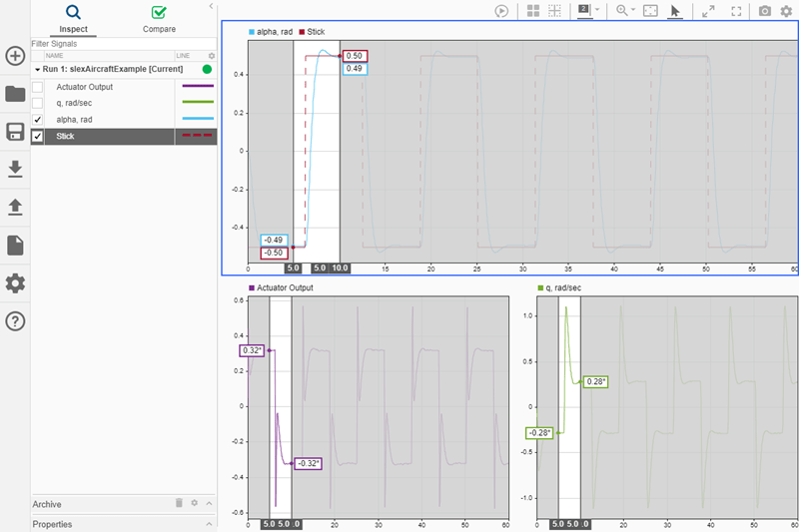This screenshot has width=799, height=532.
Task: Click the Properties section label
Action: pyautogui.click(x=52, y=524)
